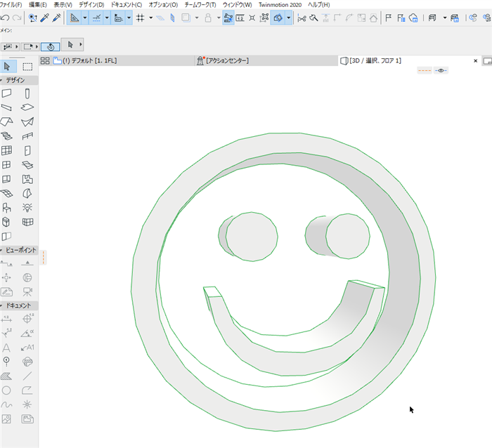492x448 pixels.
Task: Click the scissors Trim icon
Action: [x=302, y=18]
